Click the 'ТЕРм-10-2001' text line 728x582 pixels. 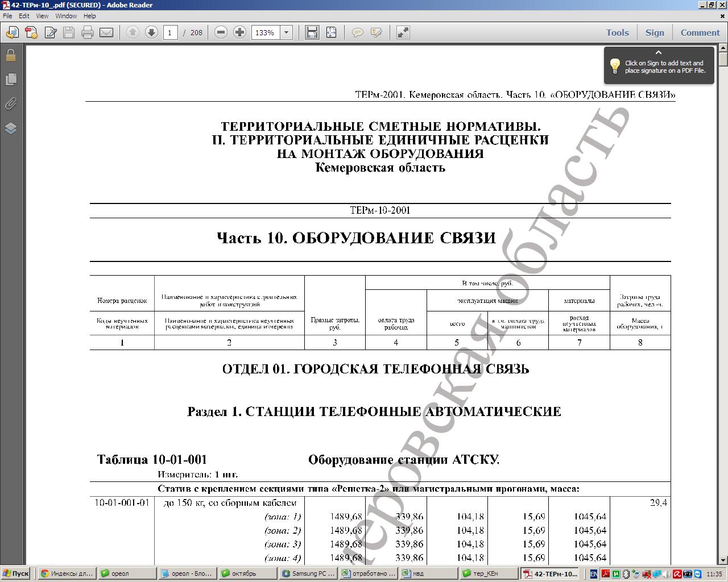click(x=380, y=210)
